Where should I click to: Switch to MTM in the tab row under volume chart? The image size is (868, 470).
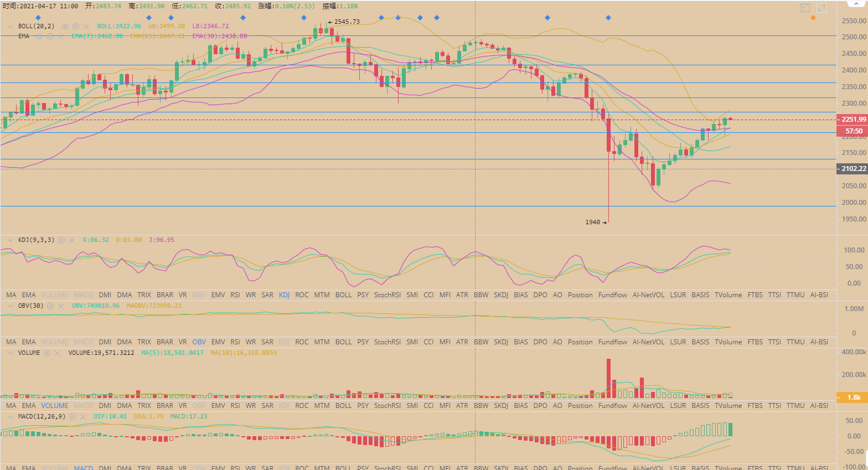(x=322, y=406)
